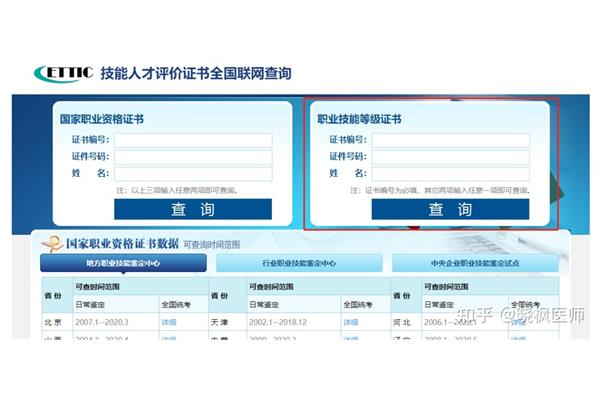Click 2007.1--2020.3 date range for 北京
Screen dimensions: 600x400
tap(102, 322)
